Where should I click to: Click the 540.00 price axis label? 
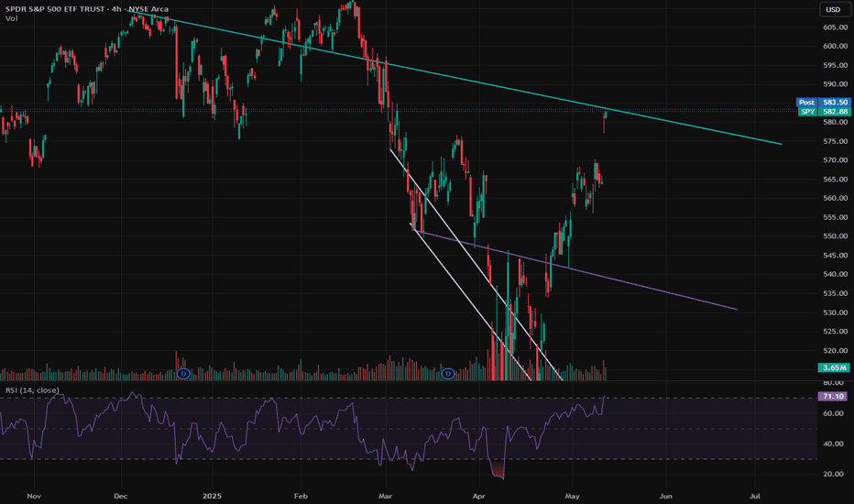(x=835, y=274)
